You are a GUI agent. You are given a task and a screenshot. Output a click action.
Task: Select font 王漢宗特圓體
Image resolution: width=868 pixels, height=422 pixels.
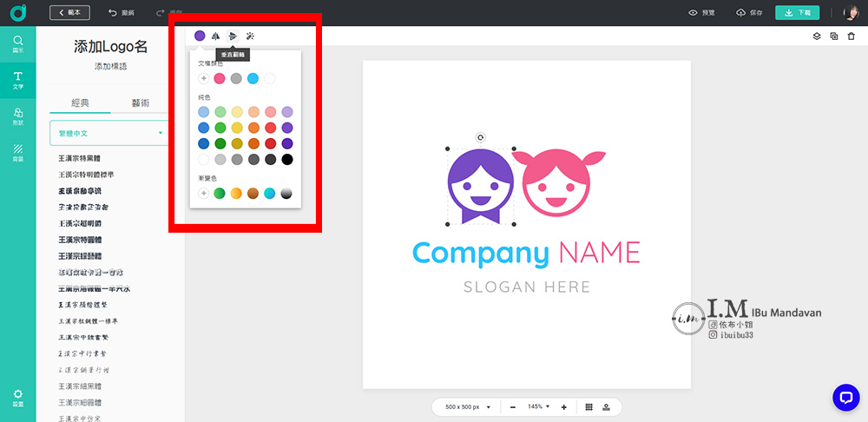80,240
